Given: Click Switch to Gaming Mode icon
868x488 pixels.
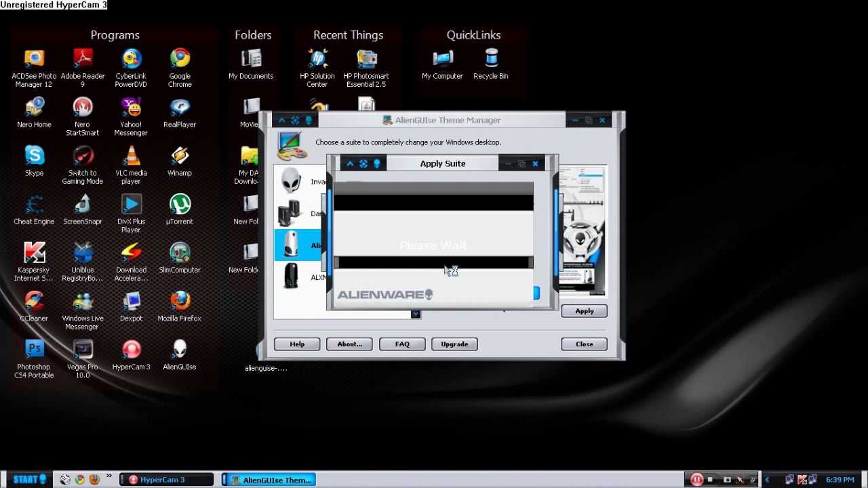Looking at the screenshot, I should coord(83,165).
